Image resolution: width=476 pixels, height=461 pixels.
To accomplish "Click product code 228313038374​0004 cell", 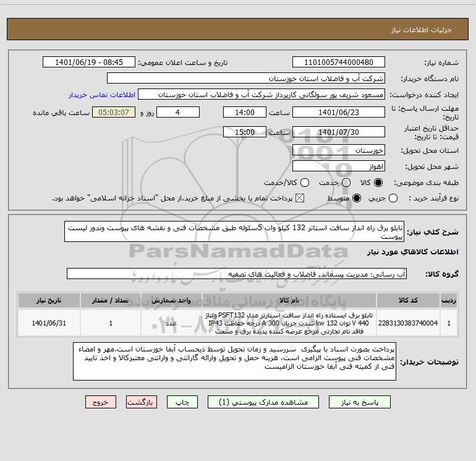I will pyautogui.click(x=408, y=323).
